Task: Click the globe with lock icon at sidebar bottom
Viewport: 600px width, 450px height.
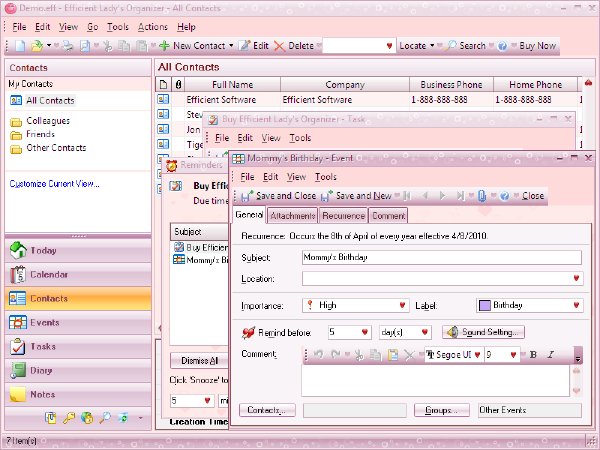Action: tap(87, 417)
